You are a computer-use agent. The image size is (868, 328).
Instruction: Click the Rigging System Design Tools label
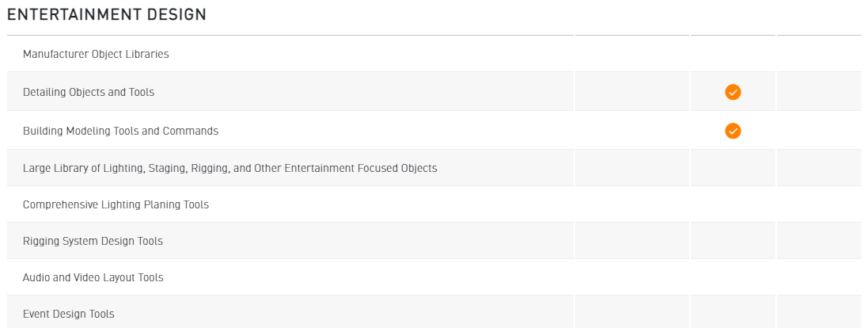(x=93, y=241)
